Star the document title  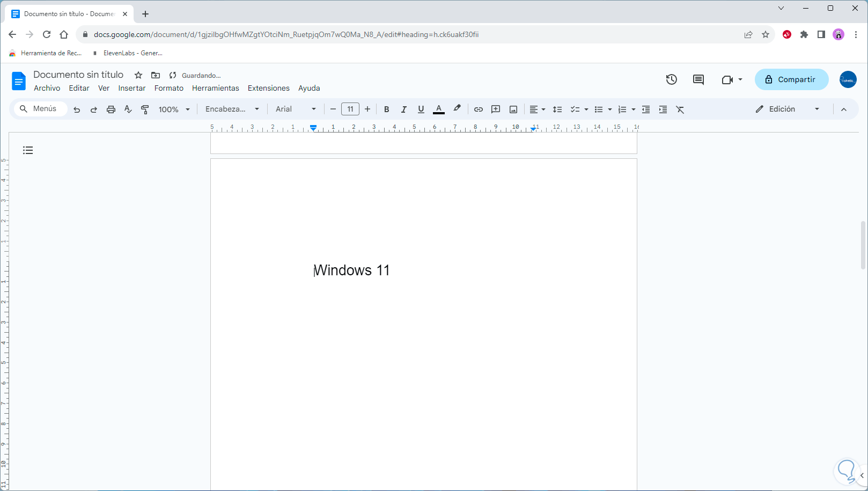(x=138, y=75)
